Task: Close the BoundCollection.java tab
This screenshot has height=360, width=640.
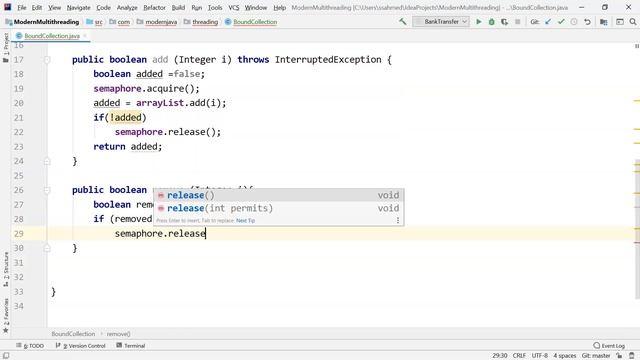Action: pyautogui.click(x=85, y=36)
